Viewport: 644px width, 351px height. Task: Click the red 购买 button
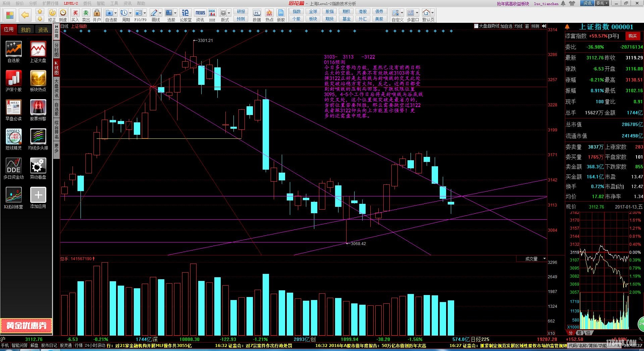point(633,36)
